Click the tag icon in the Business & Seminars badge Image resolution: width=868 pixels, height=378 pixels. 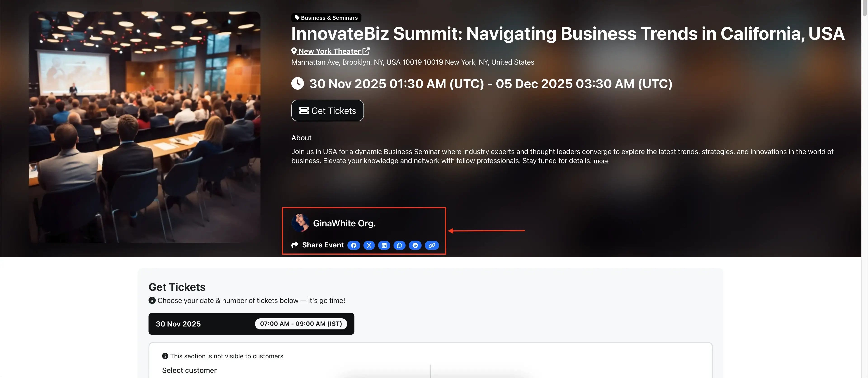[x=297, y=18]
